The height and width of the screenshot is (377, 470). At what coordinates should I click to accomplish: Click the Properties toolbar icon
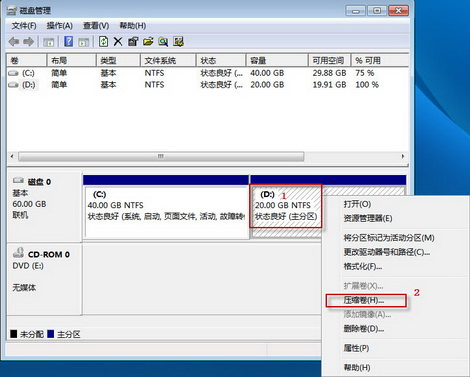pos(133,42)
